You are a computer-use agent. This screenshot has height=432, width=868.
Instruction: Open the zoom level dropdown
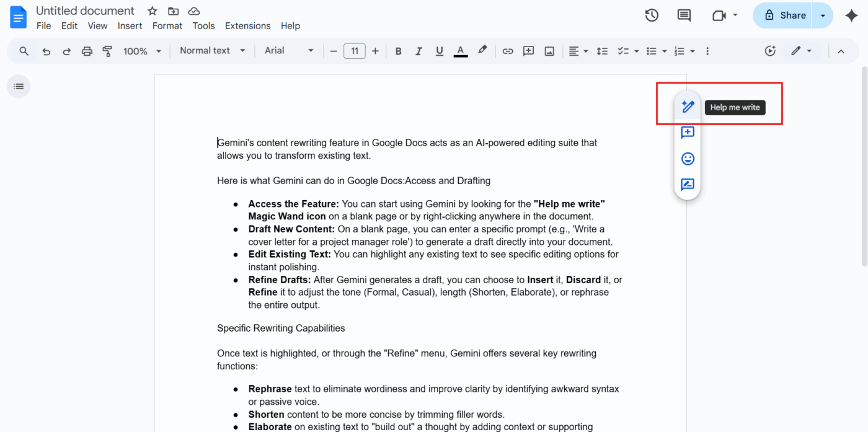tap(141, 51)
